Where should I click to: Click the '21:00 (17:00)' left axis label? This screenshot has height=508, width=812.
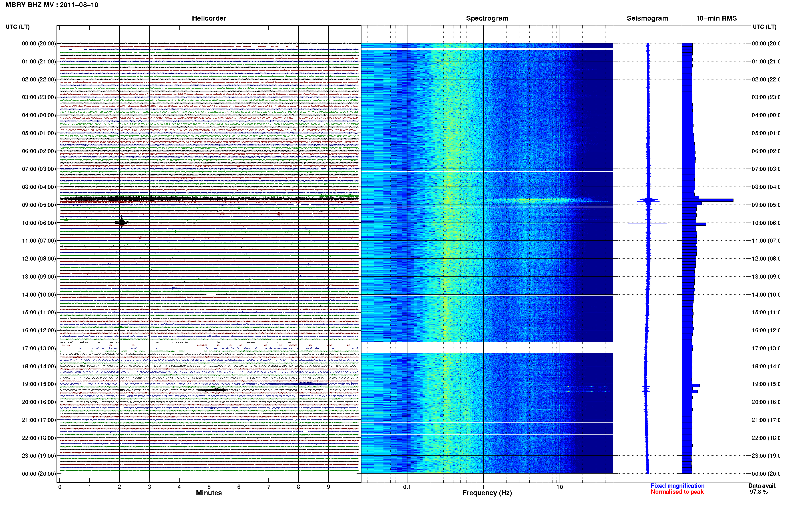[x=39, y=420]
